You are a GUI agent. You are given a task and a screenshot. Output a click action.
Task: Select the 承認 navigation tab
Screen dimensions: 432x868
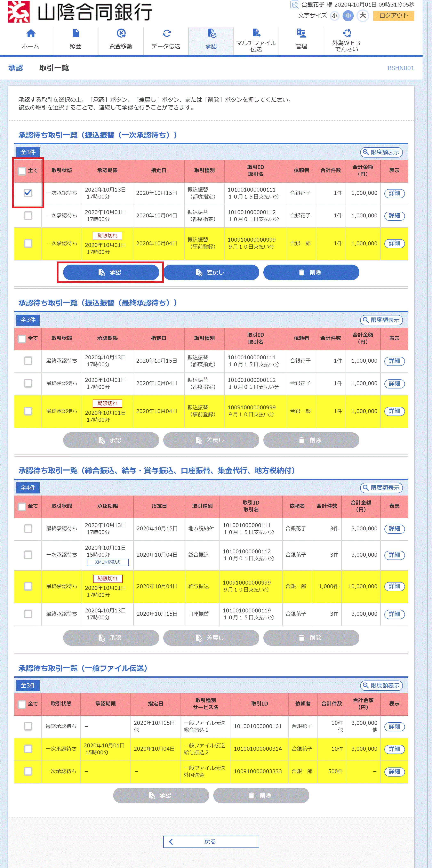(x=211, y=41)
